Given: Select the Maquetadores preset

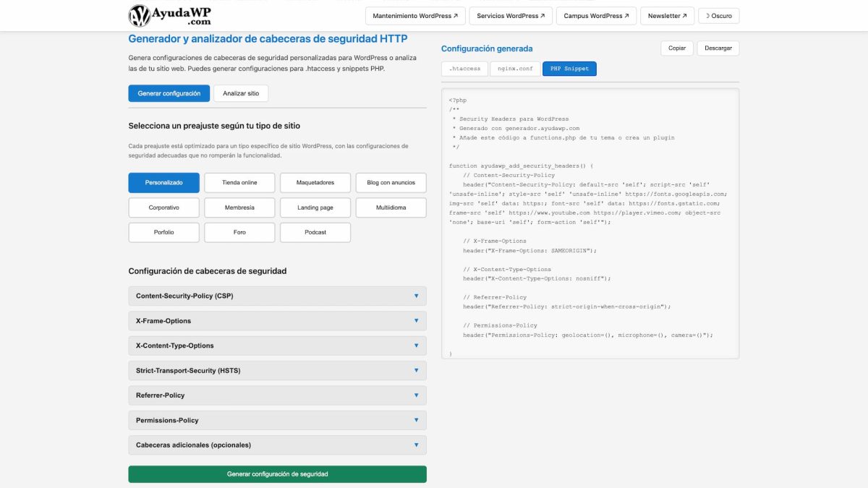Looking at the screenshot, I should tap(315, 183).
